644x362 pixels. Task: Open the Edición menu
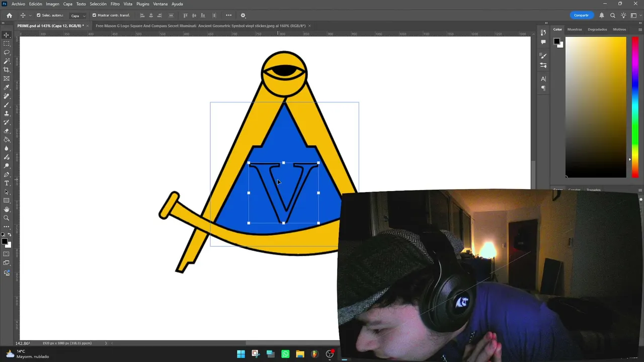tap(36, 4)
